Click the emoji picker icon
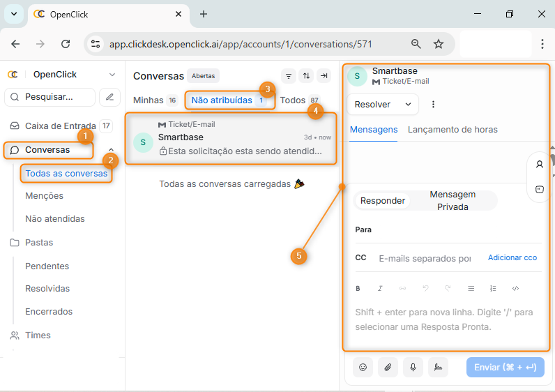 [x=363, y=368]
